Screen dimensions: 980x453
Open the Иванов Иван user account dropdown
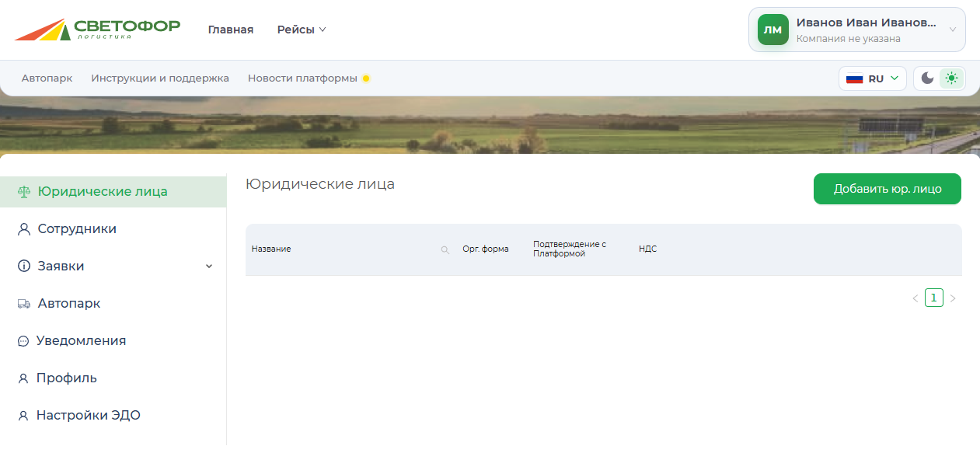[857, 30]
